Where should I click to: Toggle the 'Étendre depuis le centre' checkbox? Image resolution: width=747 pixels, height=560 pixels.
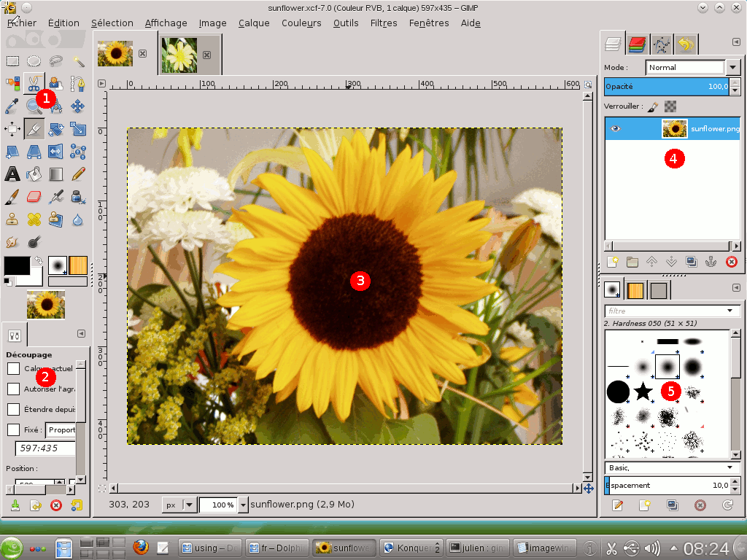[13, 410]
